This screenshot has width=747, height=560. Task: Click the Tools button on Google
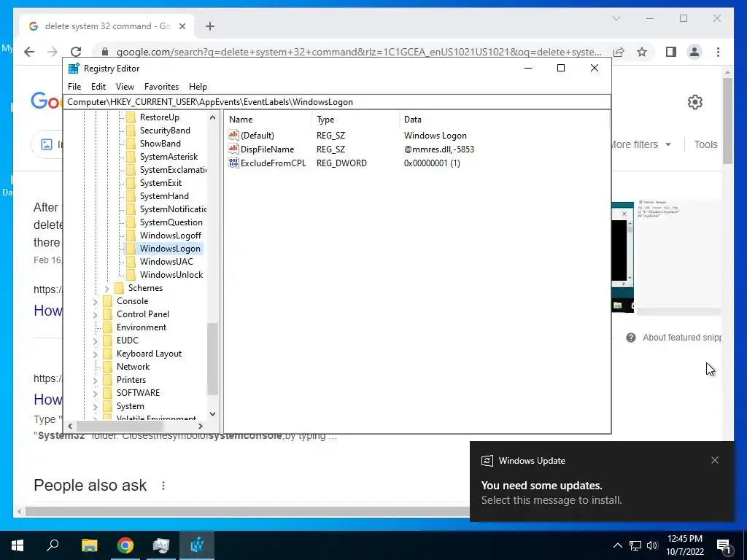pyautogui.click(x=705, y=144)
